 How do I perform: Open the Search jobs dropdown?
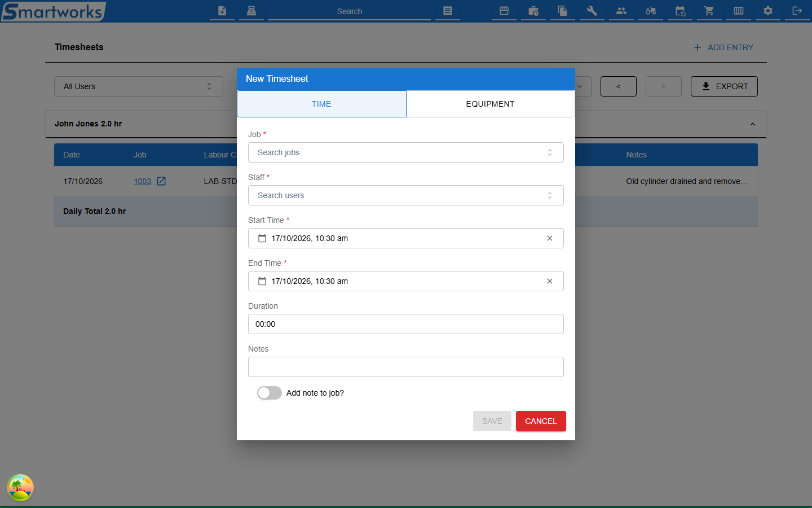point(406,152)
